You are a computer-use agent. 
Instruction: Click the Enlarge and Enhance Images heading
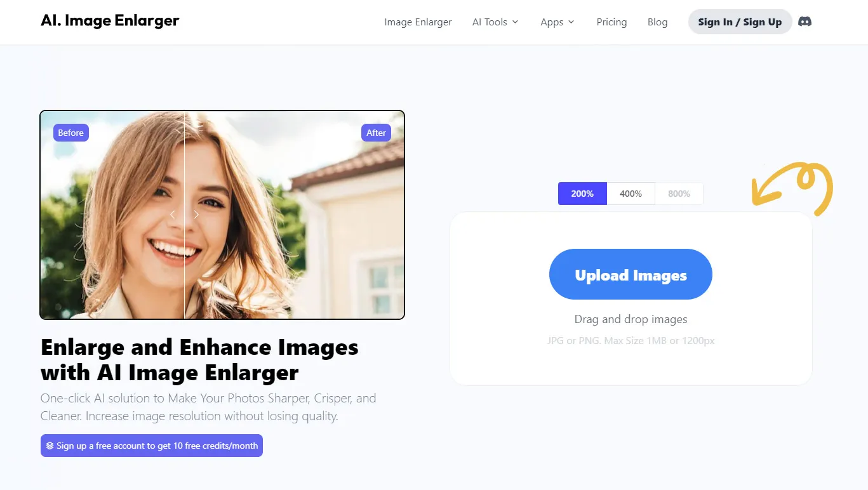tap(199, 360)
